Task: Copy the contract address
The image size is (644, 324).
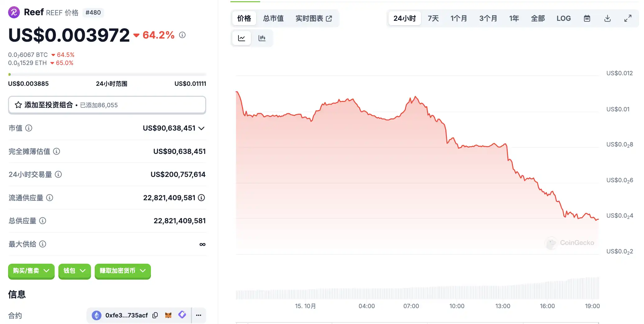Action: tap(155, 315)
